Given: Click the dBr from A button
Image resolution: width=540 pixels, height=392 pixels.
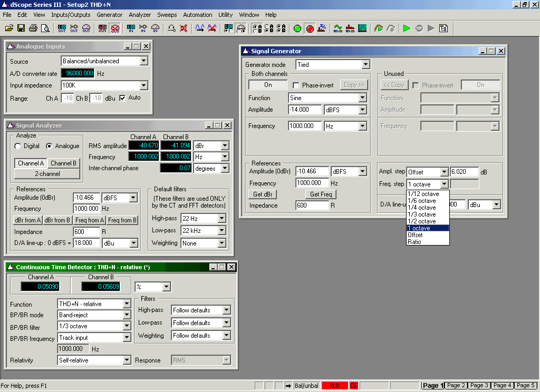Looking at the screenshot, I should coord(28,220).
